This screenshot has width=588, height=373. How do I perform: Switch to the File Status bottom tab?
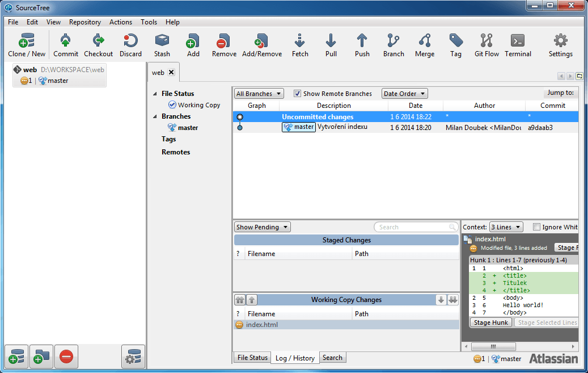252,358
